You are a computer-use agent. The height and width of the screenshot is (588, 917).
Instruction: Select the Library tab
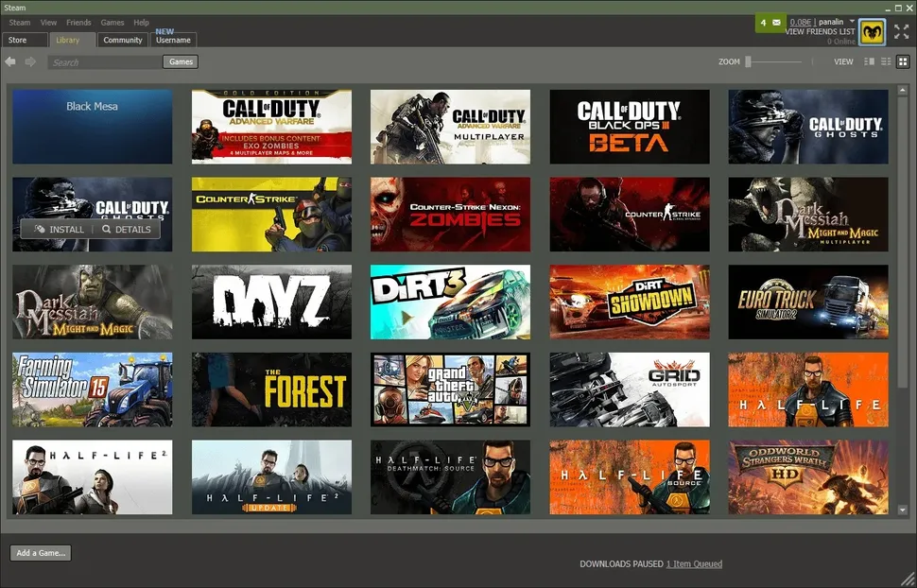click(73, 40)
